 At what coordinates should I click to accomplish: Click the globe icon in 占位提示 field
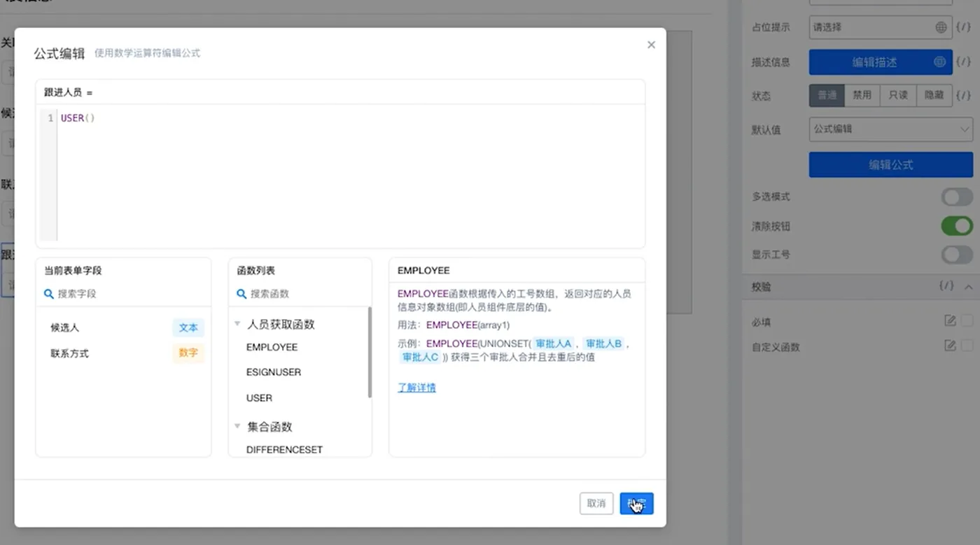pos(941,27)
